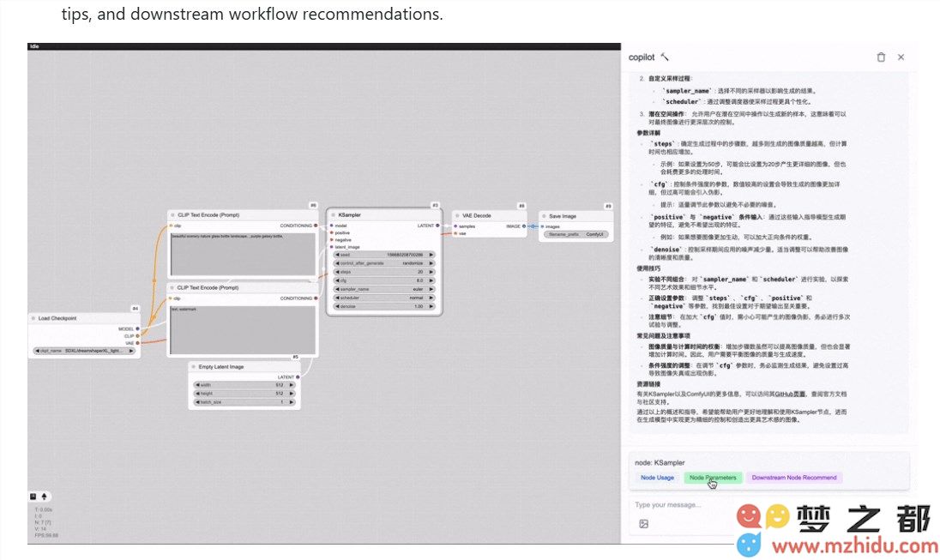This screenshot has width=940, height=560.
Task: Select the KSampler node title
Action: point(350,214)
